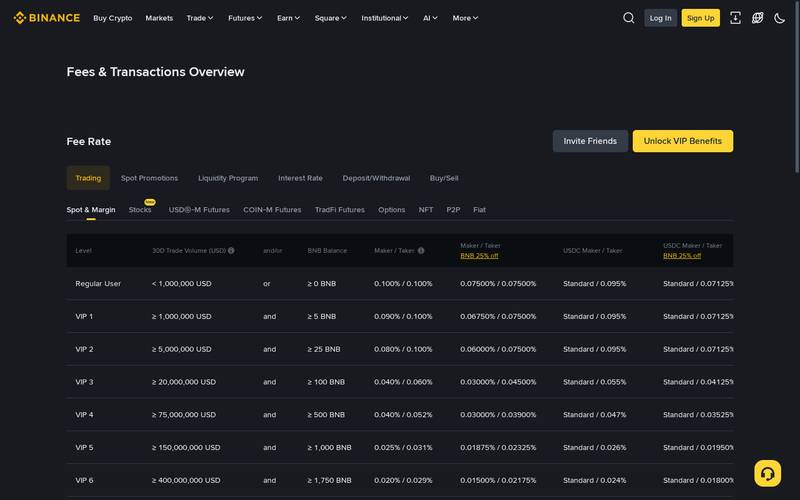Click the '0.090% / 0.100%' fee cell
This screenshot has width=800, height=500.
coord(403,316)
